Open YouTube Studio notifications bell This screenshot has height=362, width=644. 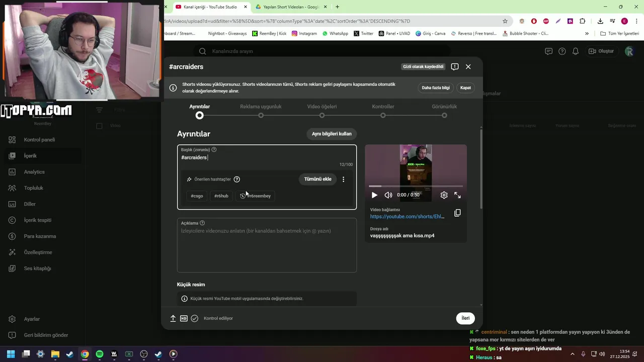[x=576, y=51]
